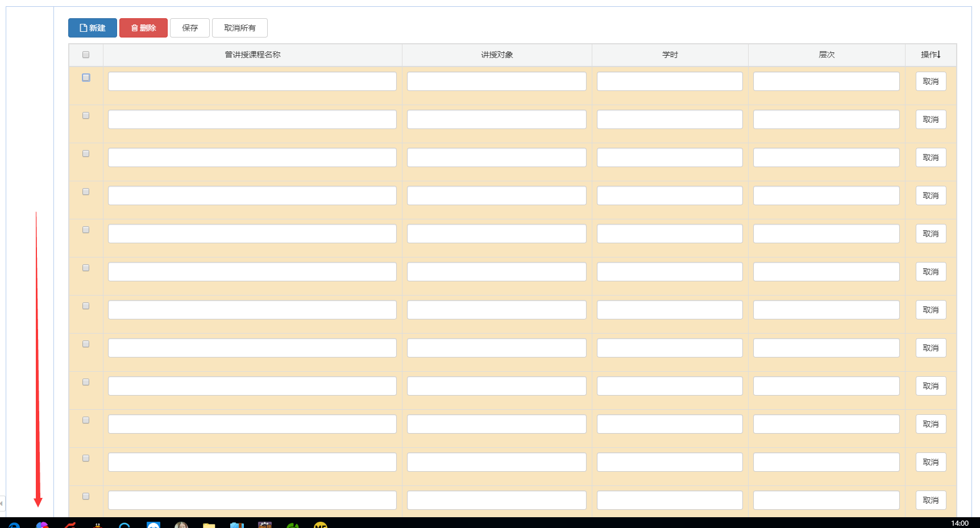Click 取消 in the second table row
The image size is (980, 528).
[931, 119]
